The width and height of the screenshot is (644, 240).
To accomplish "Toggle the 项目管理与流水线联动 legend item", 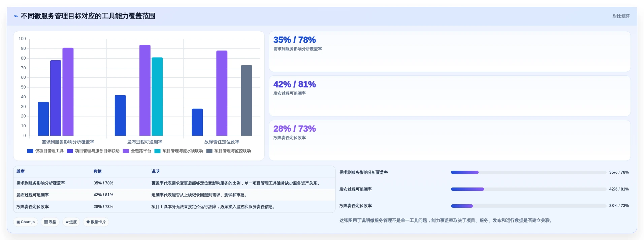I will [x=179, y=151].
